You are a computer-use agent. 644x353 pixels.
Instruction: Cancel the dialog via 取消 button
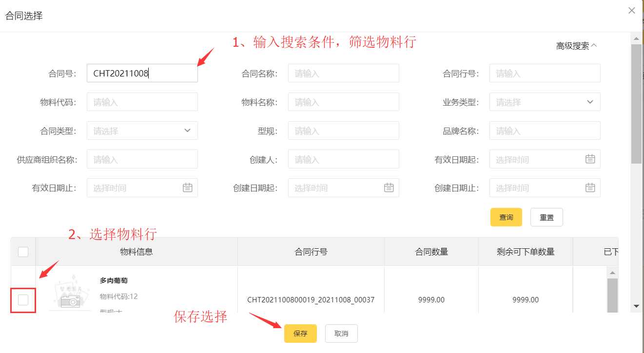click(341, 334)
